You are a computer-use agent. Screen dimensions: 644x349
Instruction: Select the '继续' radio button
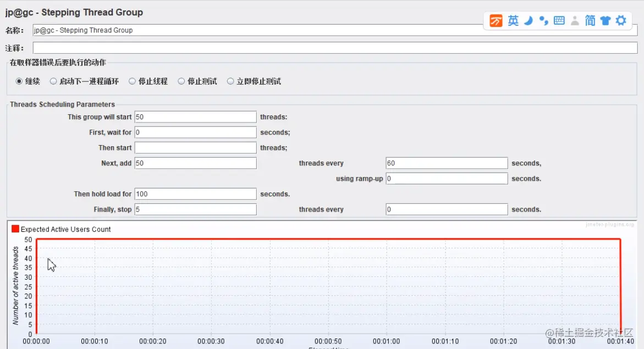point(19,81)
